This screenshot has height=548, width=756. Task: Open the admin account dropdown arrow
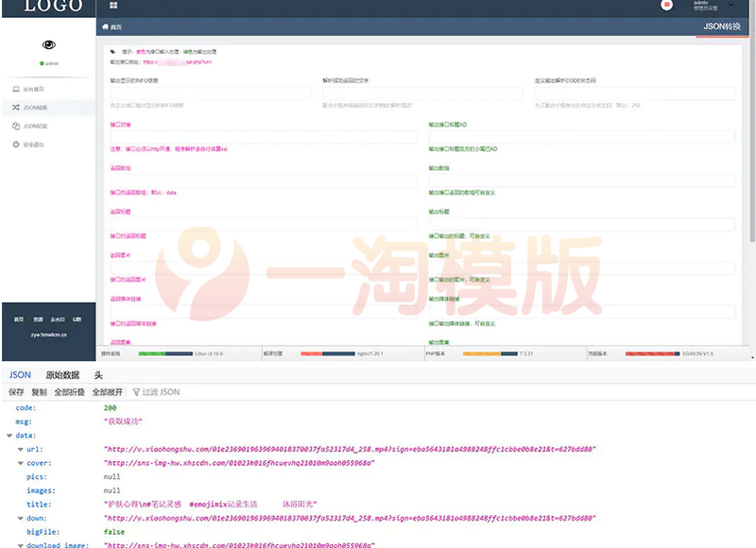pos(730,5)
